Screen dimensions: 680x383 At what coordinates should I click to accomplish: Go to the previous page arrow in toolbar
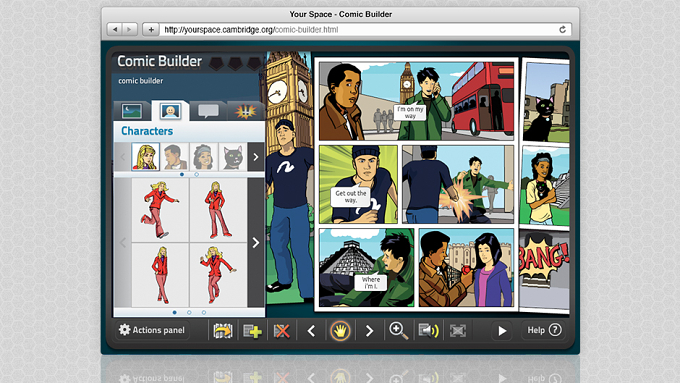(x=311, y=331)
